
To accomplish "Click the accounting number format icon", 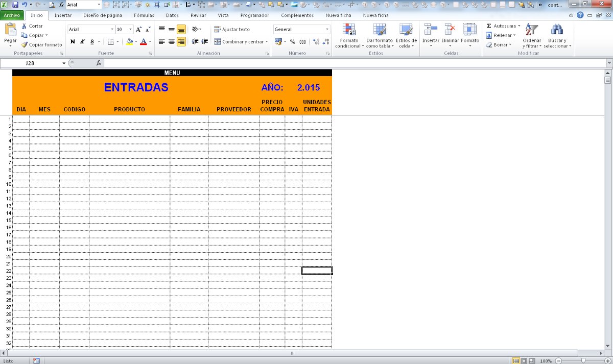I will coord(278,42).
